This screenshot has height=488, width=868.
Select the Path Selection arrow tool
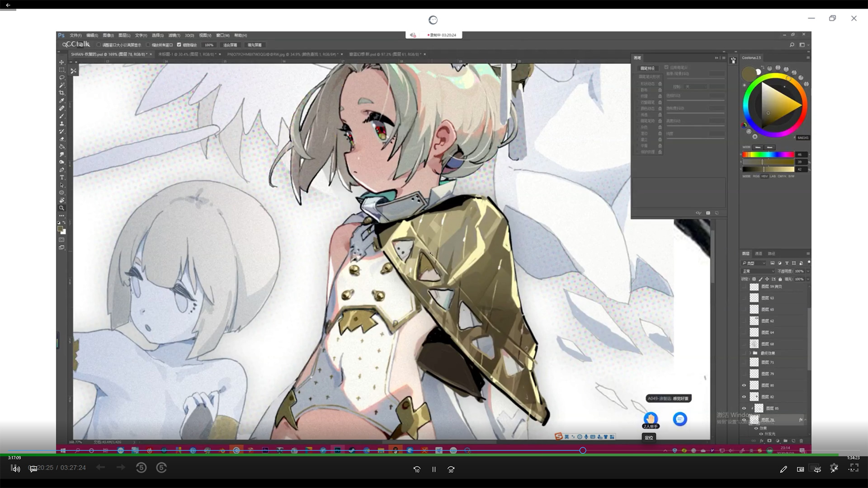[x=62, y=185]
